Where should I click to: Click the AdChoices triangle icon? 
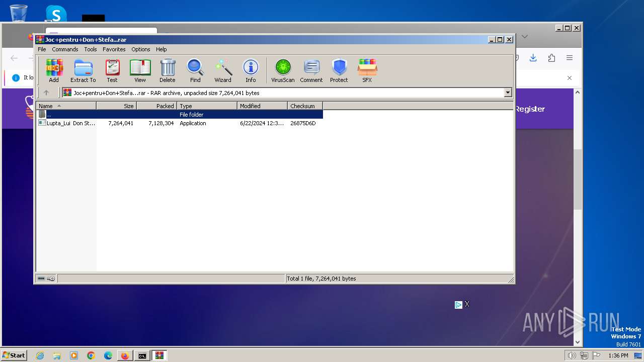(458, 305)
